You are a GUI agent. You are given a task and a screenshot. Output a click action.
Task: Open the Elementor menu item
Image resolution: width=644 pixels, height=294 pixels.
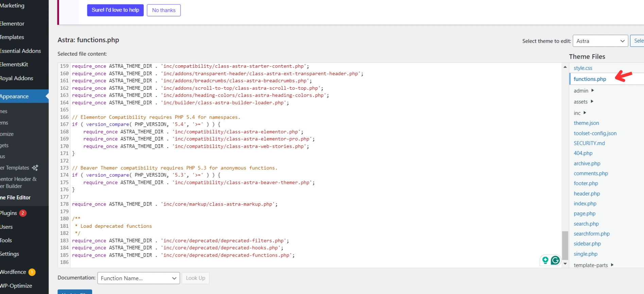(x=12, y=23)
